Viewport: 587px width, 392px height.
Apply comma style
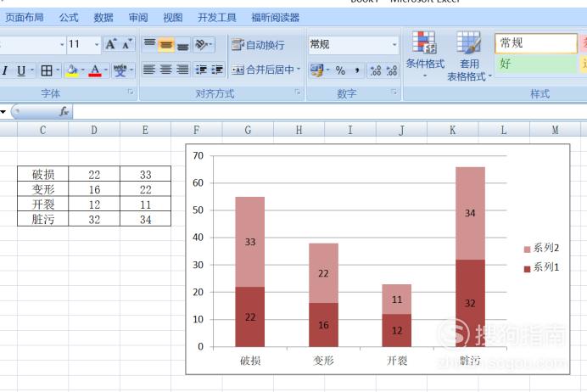tap(357, 70)
